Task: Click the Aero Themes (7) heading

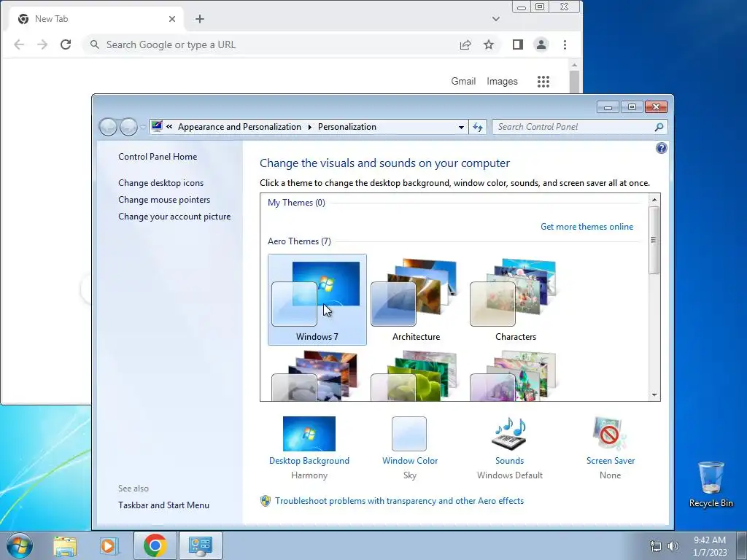Action: pos(299,241)
